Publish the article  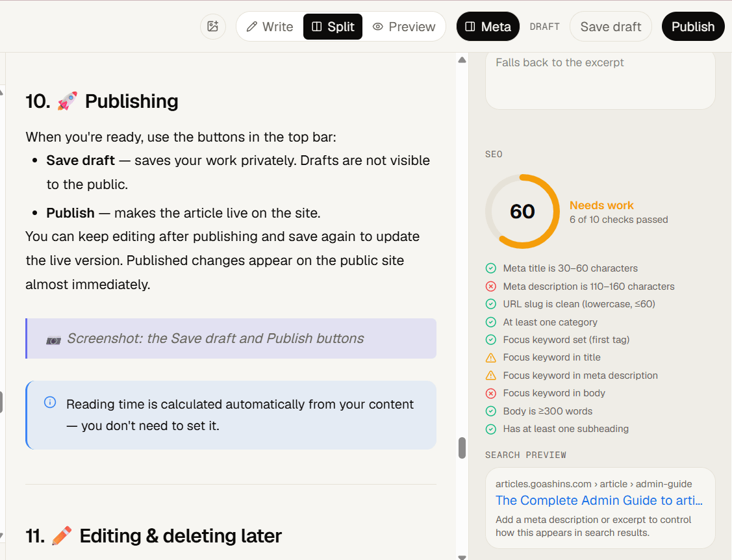pyautogui.click(x=693, y=27)
